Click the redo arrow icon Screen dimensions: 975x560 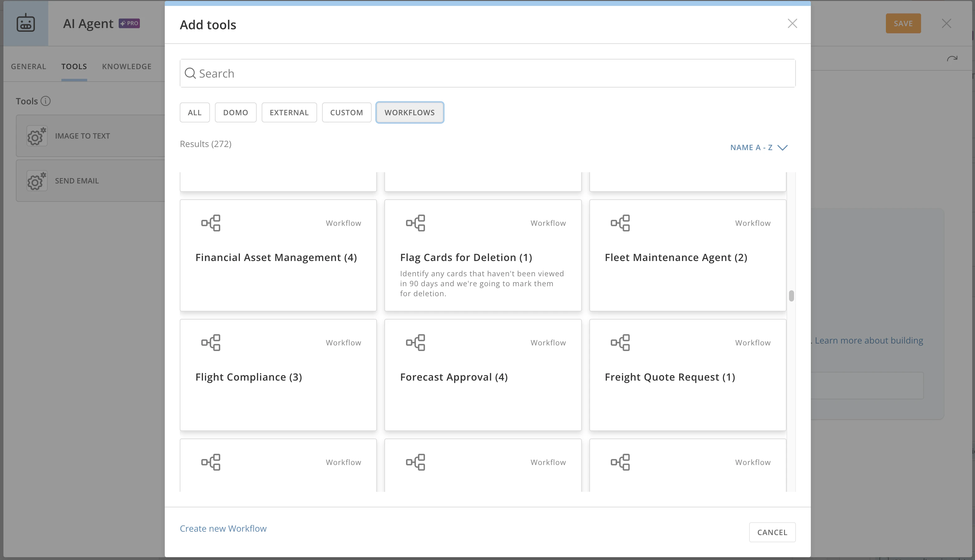(x=952, y=59)
